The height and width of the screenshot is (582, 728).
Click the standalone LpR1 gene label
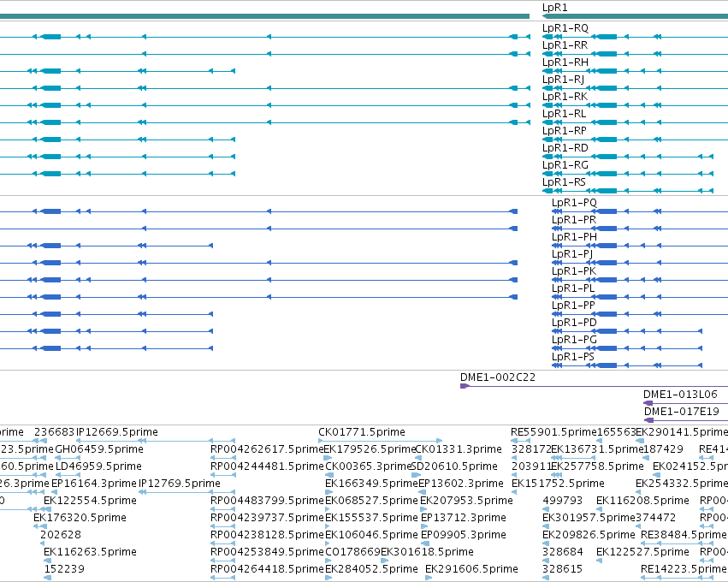pos(555,8)
